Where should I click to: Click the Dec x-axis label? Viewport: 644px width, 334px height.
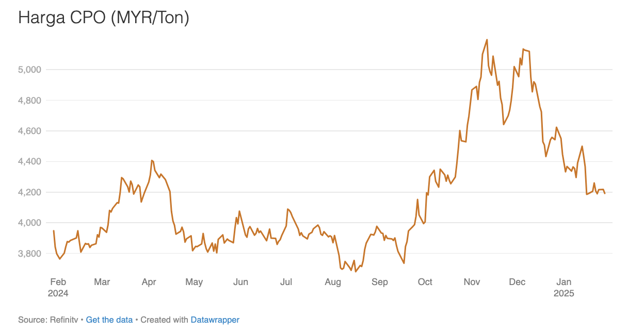tap(517, 282)
